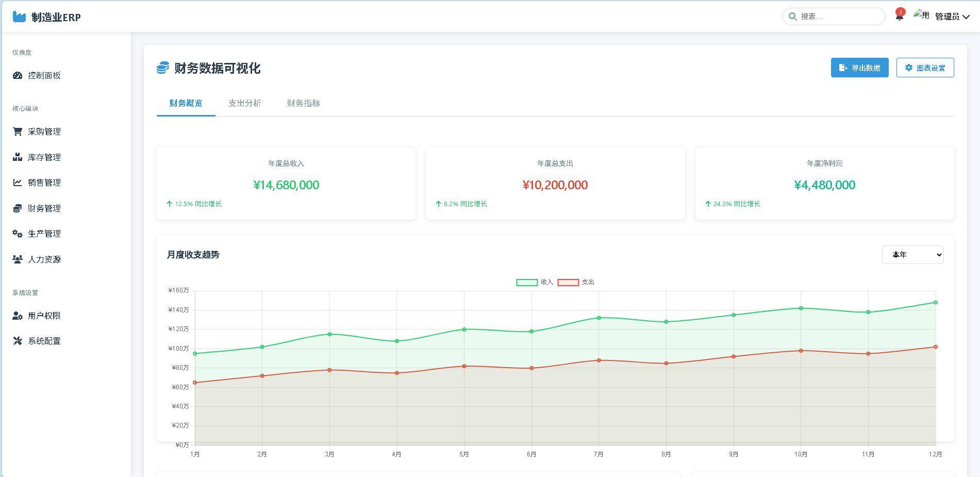
Task: Open 图表设置 chart settings
Action: (925, 68)
